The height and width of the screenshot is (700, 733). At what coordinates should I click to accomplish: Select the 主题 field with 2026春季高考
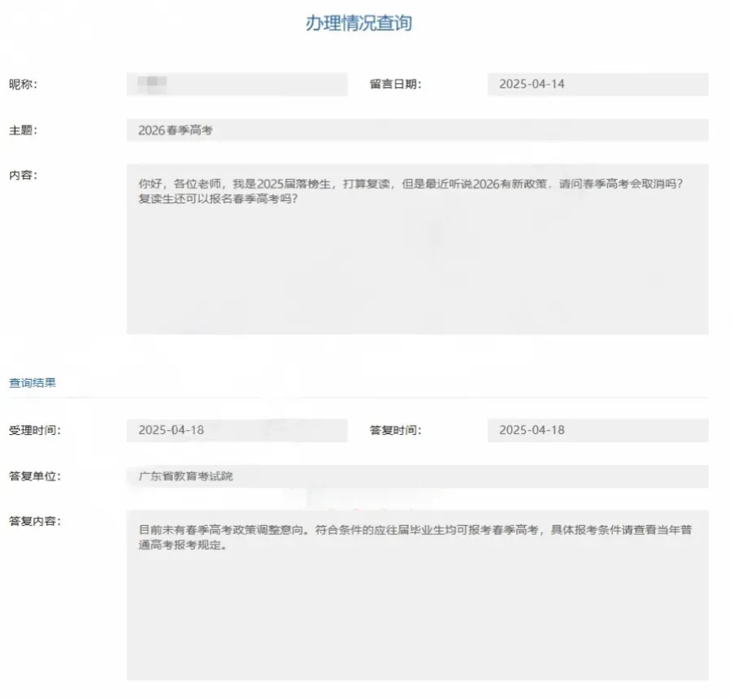coord(418,130)
